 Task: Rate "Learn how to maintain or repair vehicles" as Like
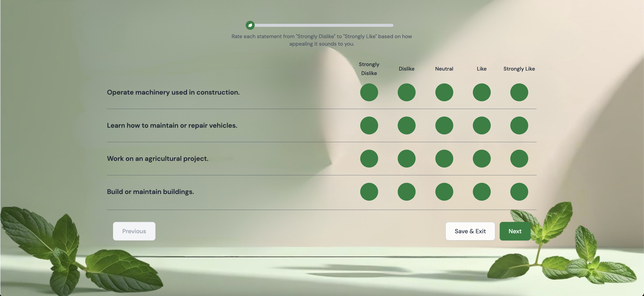pyautogui.click(x=481, y=125)
